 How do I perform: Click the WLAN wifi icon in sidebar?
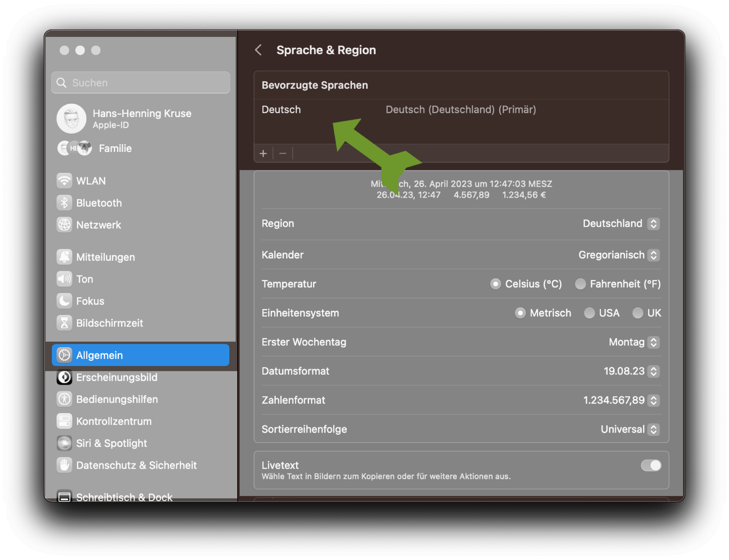click(64, 181)
